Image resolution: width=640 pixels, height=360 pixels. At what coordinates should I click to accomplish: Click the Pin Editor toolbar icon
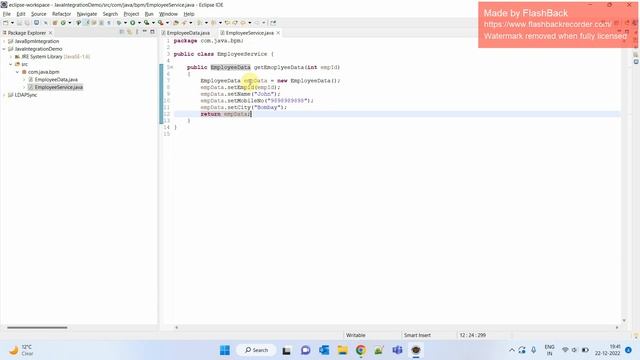click(273, 23)
